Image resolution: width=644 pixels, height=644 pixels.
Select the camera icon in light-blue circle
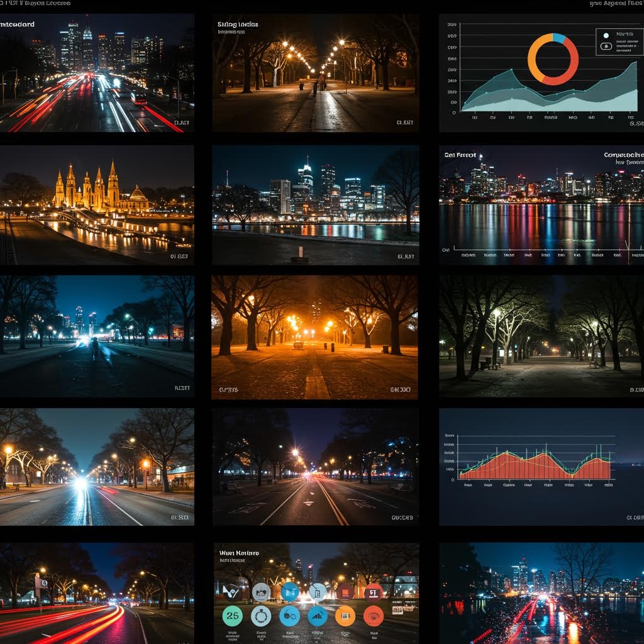point(261,592)
